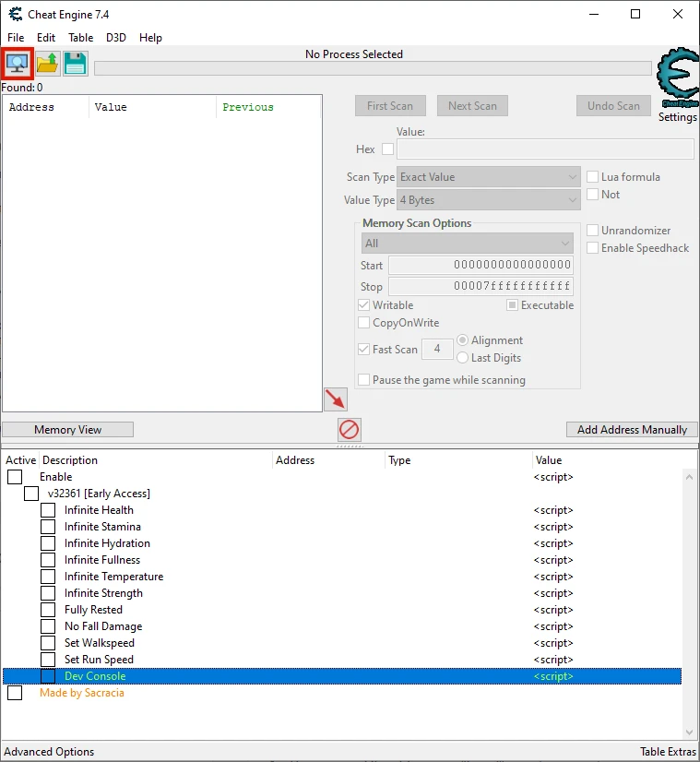Click Add Address Manually button
Viewport: 700px width, 762px height.
coord(632,430)
